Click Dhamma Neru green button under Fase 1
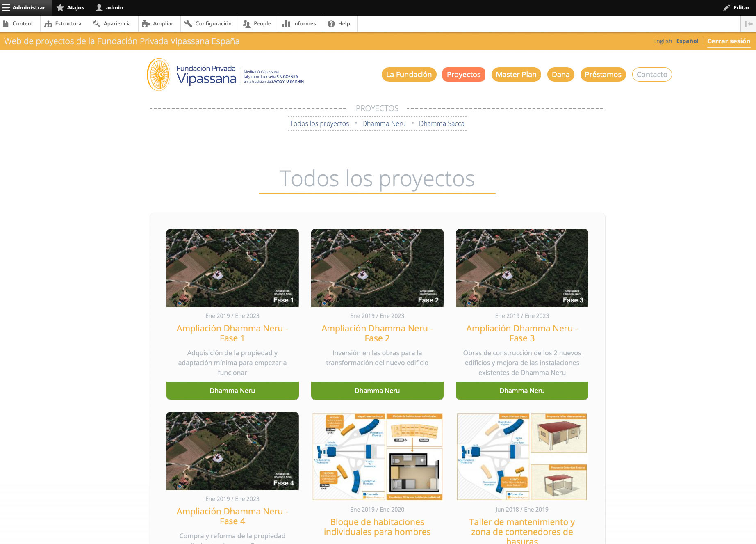Viewport: 756px width, 544px height. (232, 391)
